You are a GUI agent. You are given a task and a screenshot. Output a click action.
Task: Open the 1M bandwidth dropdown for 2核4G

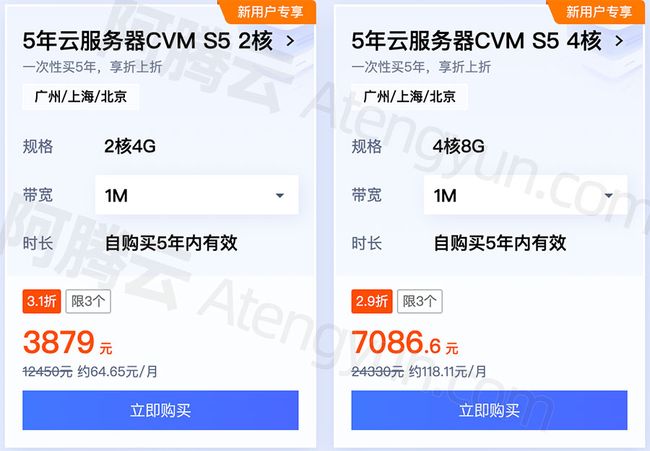coord(197,195)
